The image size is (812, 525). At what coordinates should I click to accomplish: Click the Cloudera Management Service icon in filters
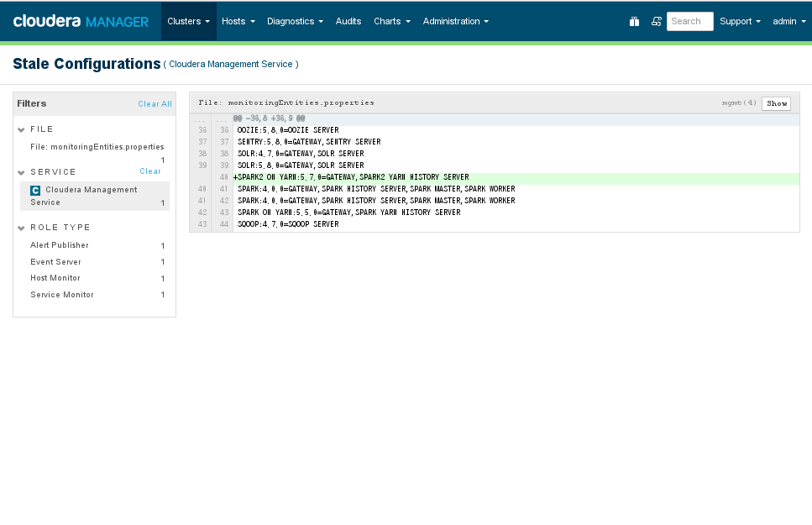(35, 190)
